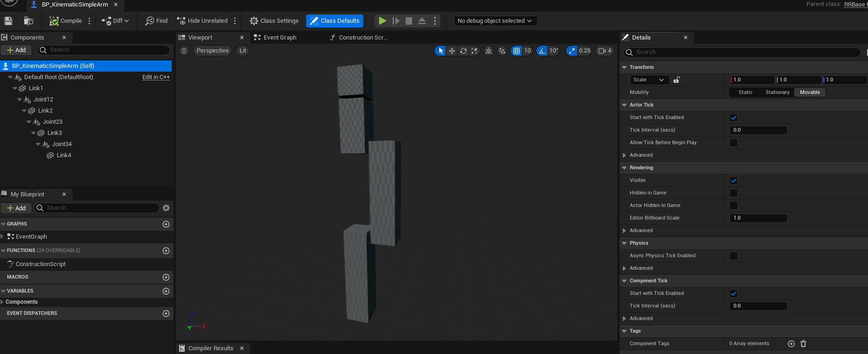This screenshot has height=354, width=868.
Task: Open Hide Unrelated options three-dot menu
Action: coord(235,21)
